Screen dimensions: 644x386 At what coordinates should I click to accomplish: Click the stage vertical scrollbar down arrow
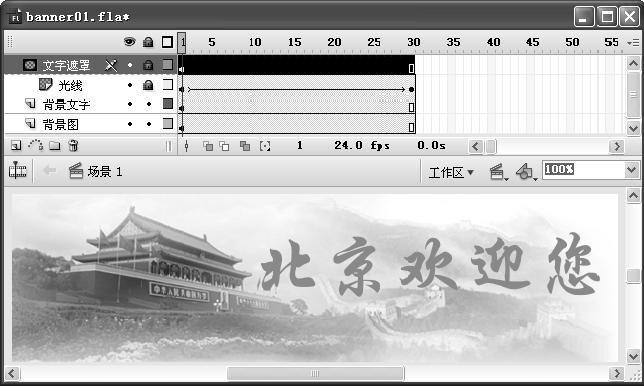coord(633,356)
